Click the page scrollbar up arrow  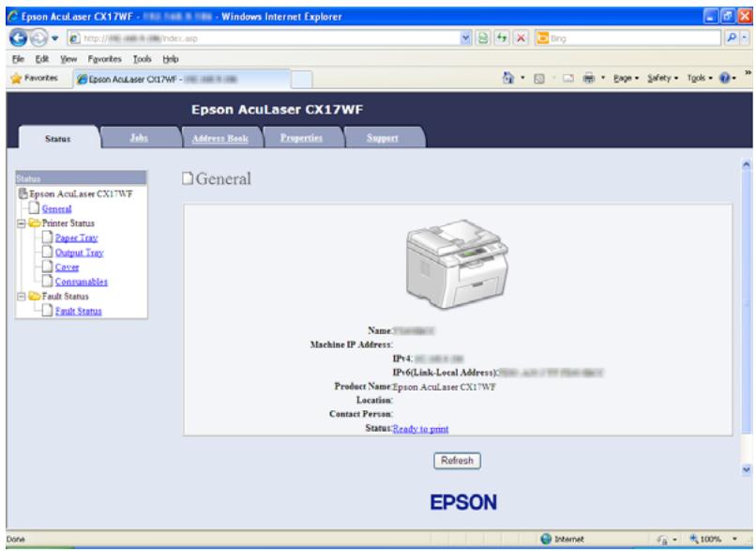(x=747, y=164)
